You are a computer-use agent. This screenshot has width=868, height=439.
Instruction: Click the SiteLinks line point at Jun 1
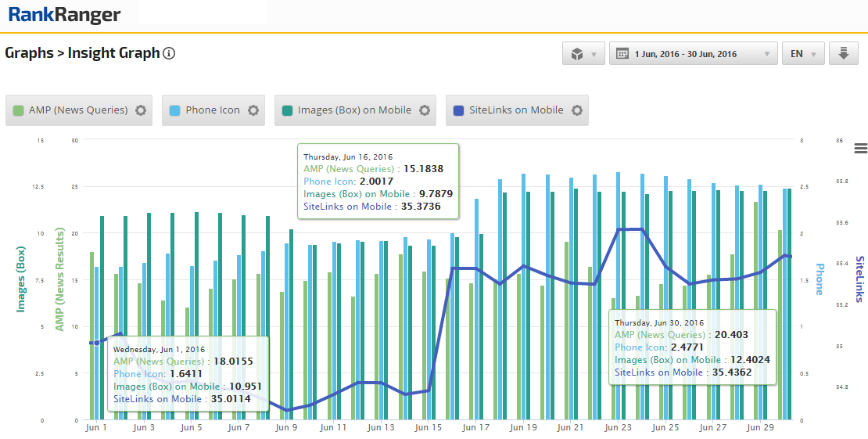[96, 343]
